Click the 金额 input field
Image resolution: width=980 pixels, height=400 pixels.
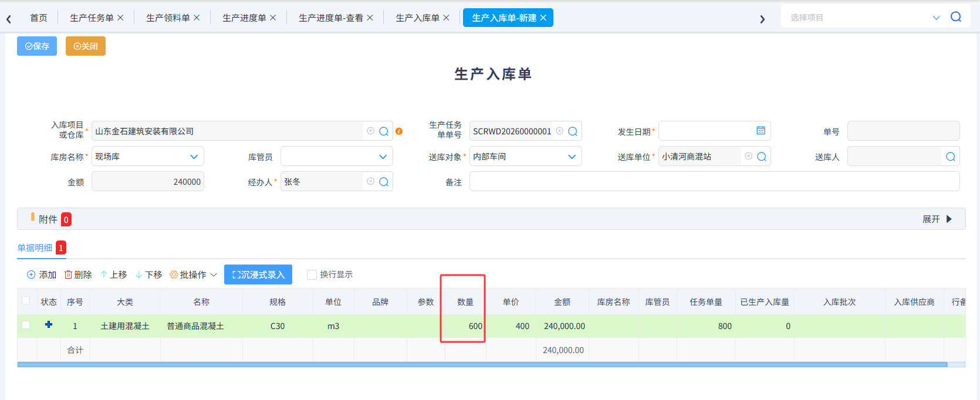tap(148, 182)
